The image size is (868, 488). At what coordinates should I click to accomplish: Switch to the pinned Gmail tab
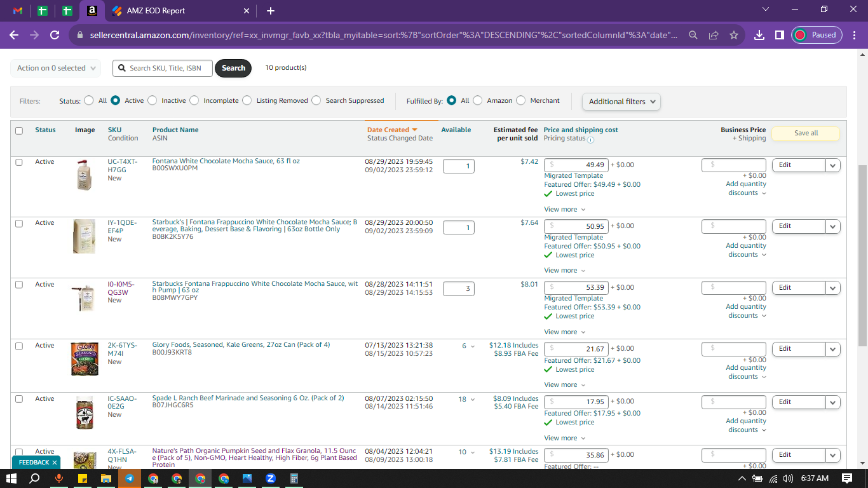coord(18,11)
